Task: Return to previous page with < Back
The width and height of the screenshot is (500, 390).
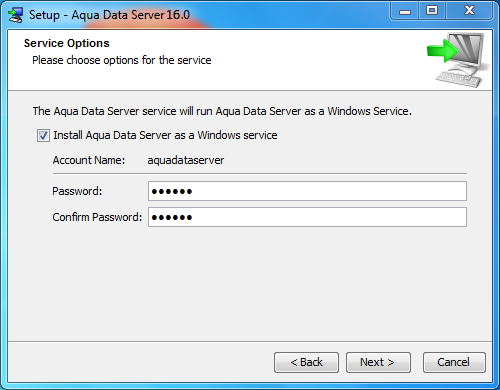Action: point(306,362)
